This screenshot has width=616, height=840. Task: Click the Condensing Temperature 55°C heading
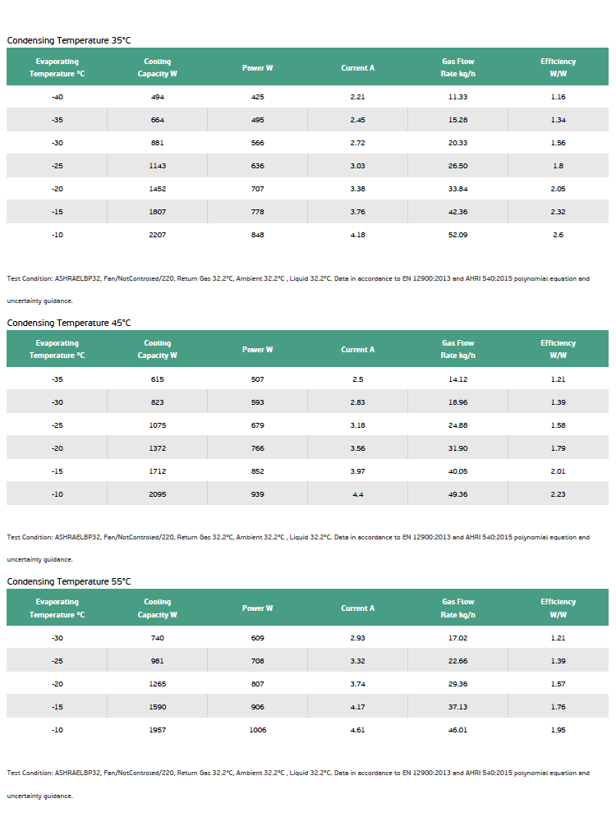(68, 582)
